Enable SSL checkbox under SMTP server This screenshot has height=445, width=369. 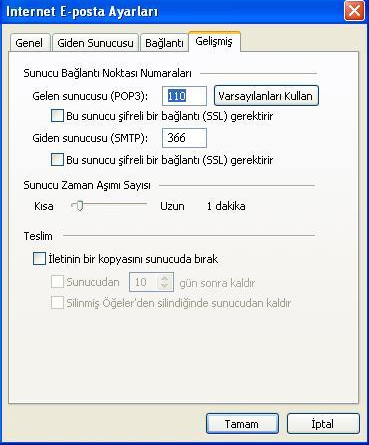(57, 160)
